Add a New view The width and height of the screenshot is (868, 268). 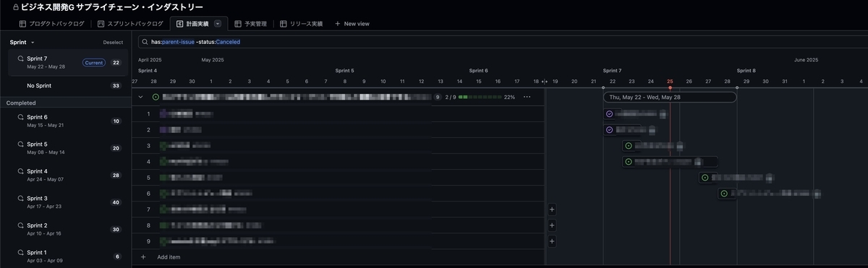coord(352,24)
